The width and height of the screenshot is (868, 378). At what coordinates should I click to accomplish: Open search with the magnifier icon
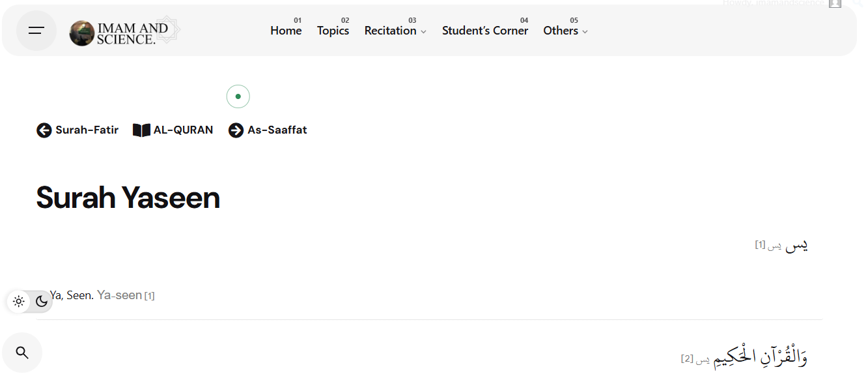22,353
